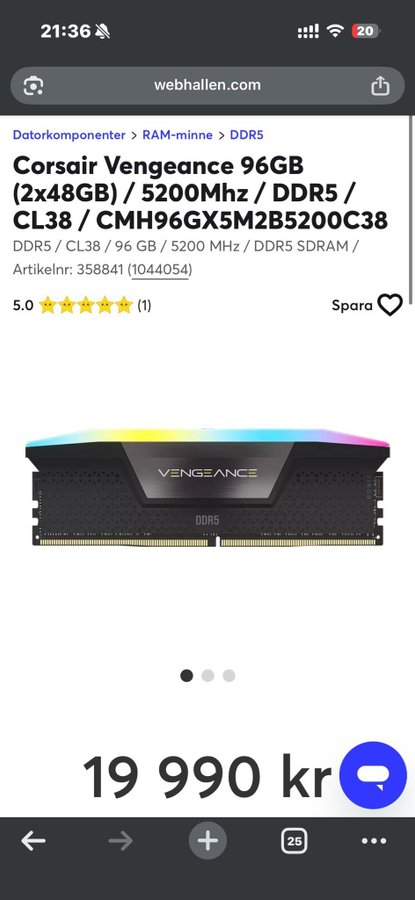Screen dimensions: 415x900
Task: Open the share sheet icon in address bar
Action: 380,86
